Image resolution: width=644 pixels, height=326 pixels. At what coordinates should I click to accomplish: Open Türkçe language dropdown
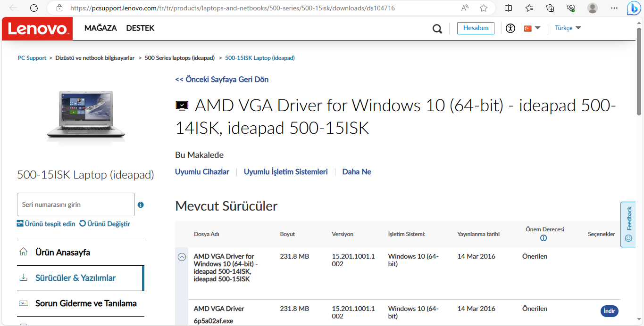(568, 28)
